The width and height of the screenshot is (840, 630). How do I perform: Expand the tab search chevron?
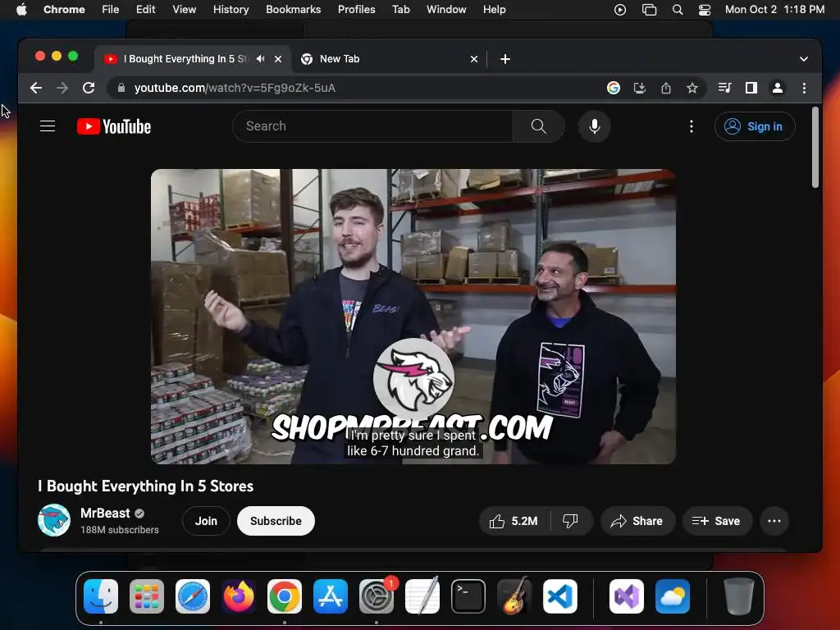pos(804,59)
